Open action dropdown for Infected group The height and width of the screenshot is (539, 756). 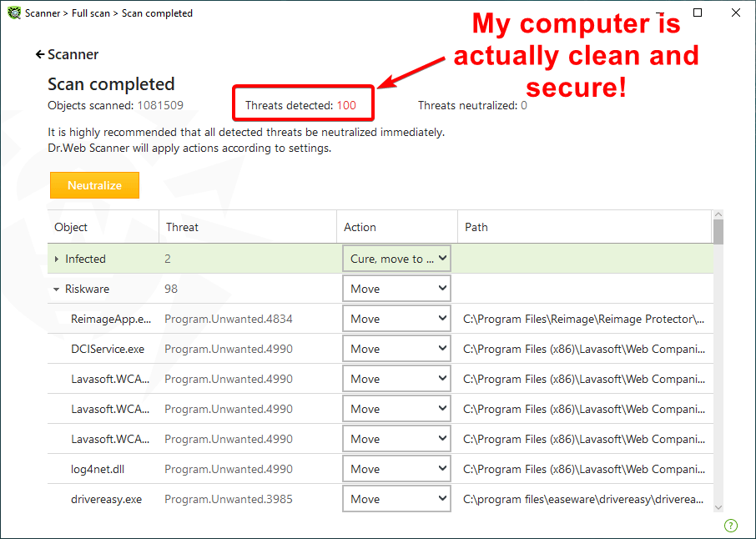point(397,259)
